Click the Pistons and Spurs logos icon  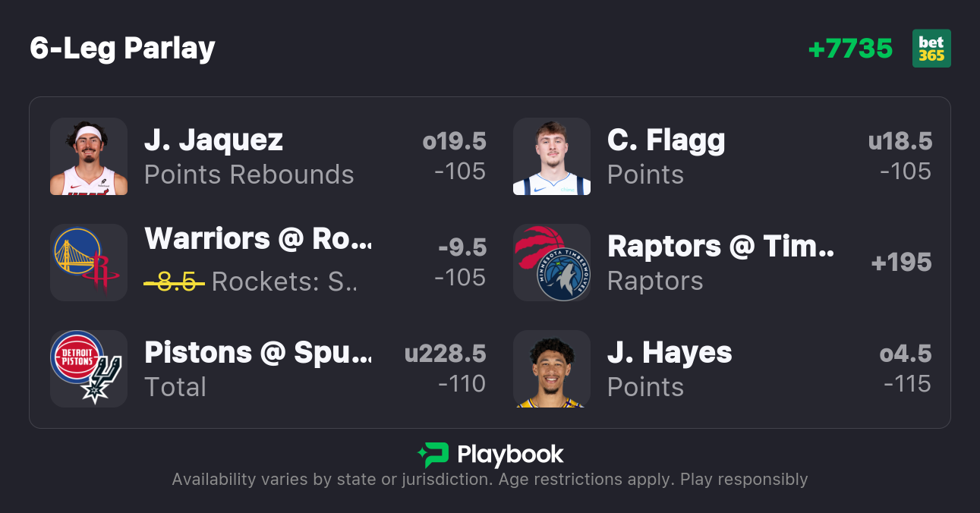point(89,369)
